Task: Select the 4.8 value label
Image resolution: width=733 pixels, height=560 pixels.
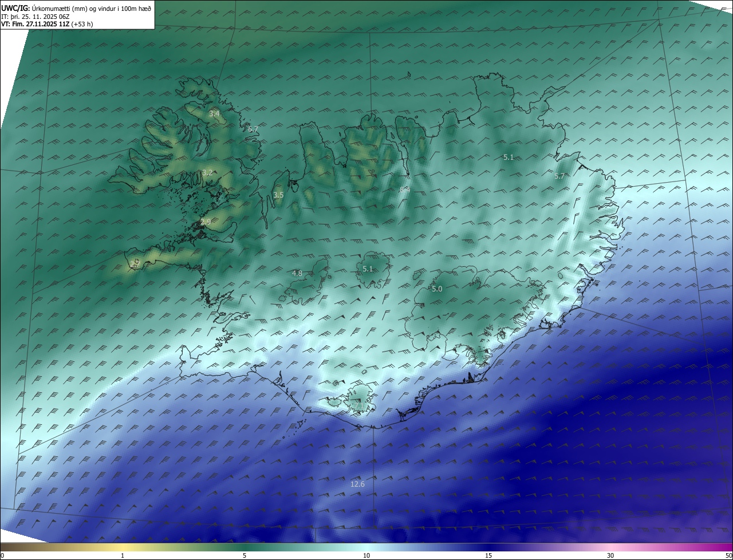Action: [297, 274]
